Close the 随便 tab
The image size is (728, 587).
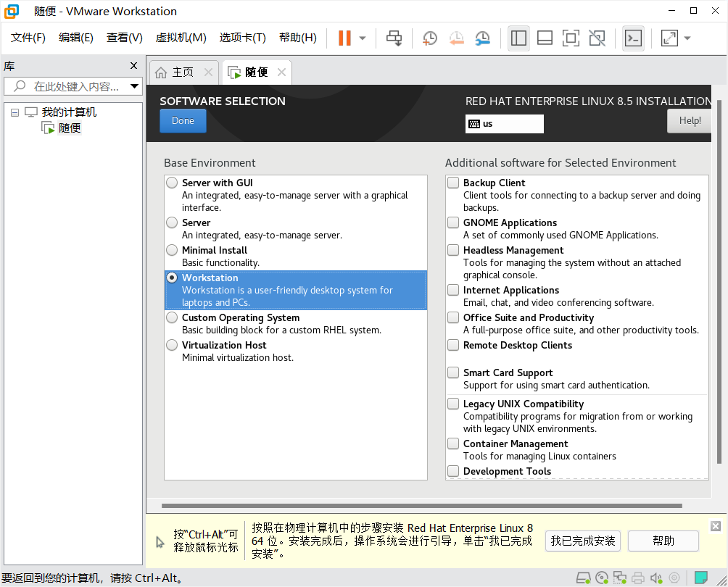[281, 72]
